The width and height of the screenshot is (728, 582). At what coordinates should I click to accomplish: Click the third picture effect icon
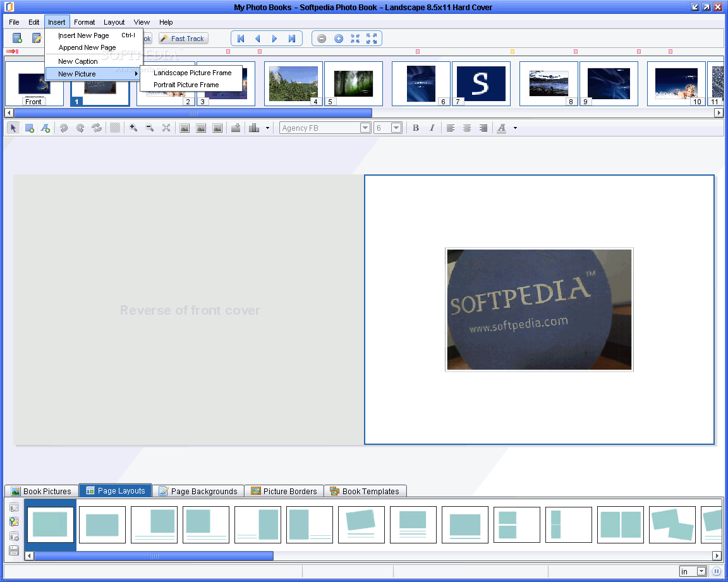click(217, 128)
